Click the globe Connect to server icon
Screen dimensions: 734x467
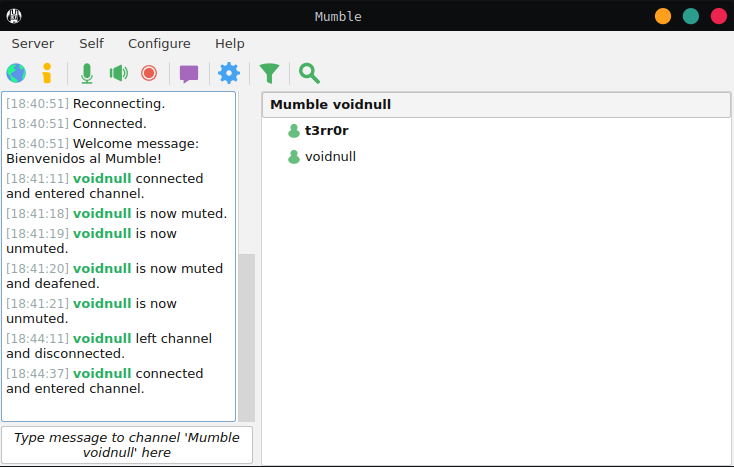pyautogui.click(x=16, y=73)
